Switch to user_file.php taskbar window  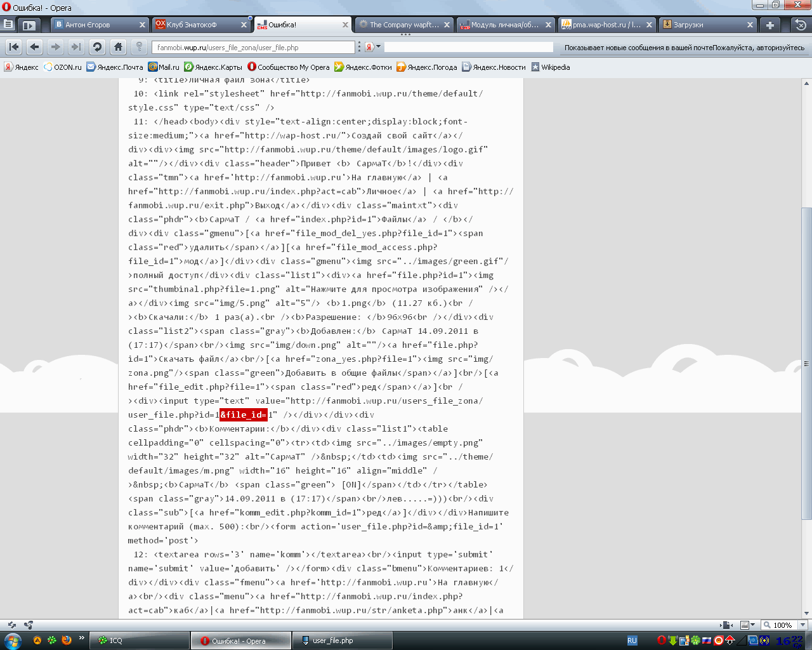point(343,640)
